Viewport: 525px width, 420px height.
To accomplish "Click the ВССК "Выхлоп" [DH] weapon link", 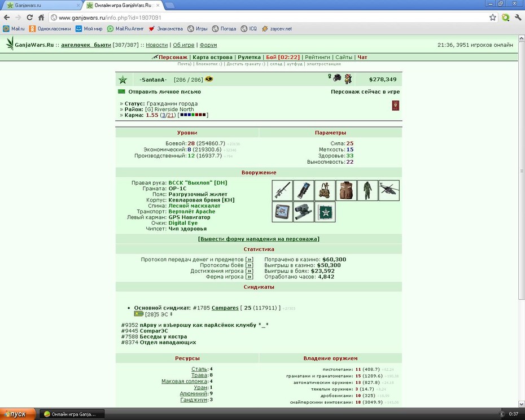I will point(198,183).
